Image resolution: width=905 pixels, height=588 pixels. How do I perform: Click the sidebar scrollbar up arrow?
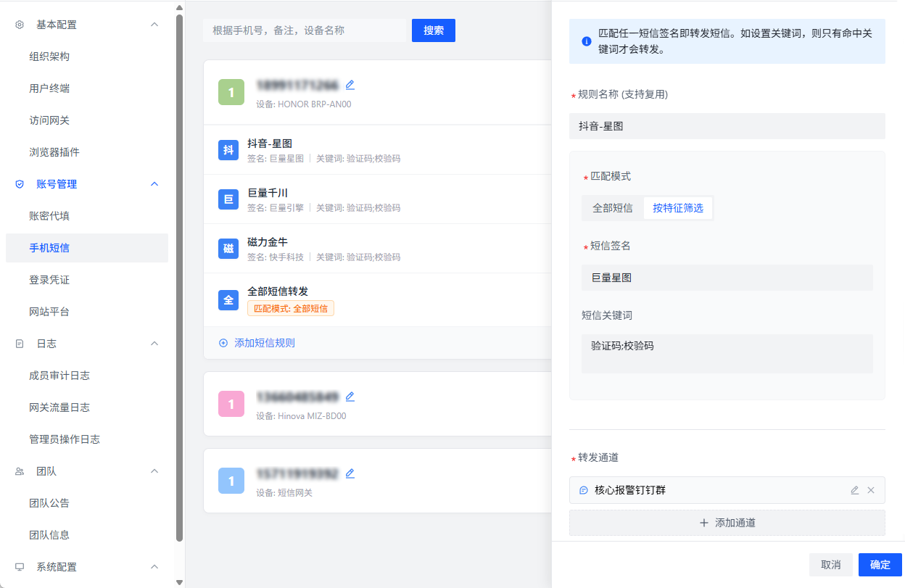(x=180, y=7)
